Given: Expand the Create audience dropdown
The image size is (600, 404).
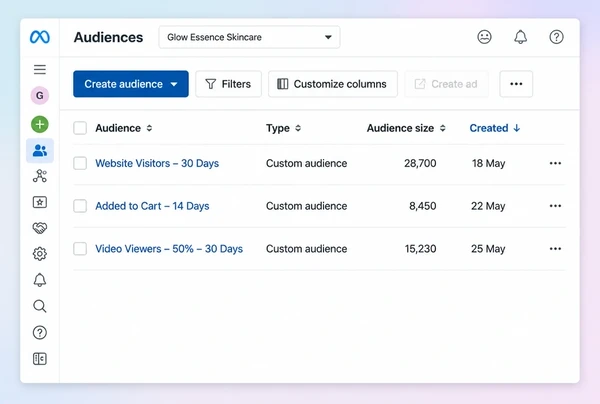Looking at the screenshot, I should (131, 84).
